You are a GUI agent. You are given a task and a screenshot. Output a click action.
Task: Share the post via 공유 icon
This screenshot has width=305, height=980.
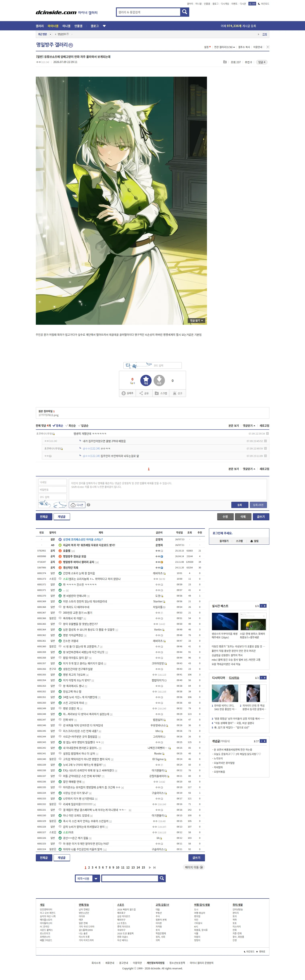[144, 393]
